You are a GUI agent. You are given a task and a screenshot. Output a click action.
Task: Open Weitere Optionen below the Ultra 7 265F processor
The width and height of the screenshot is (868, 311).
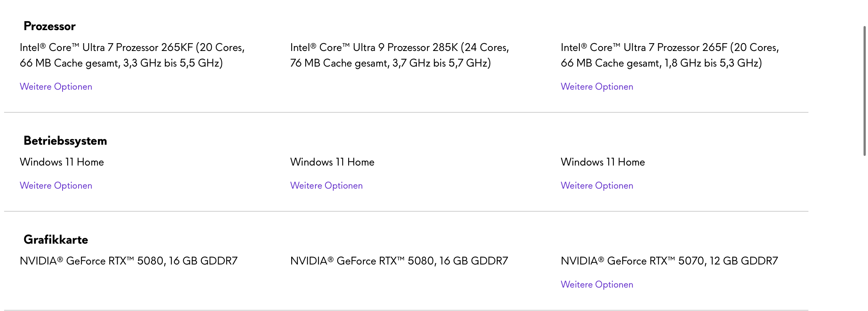(x=597, y=87)
